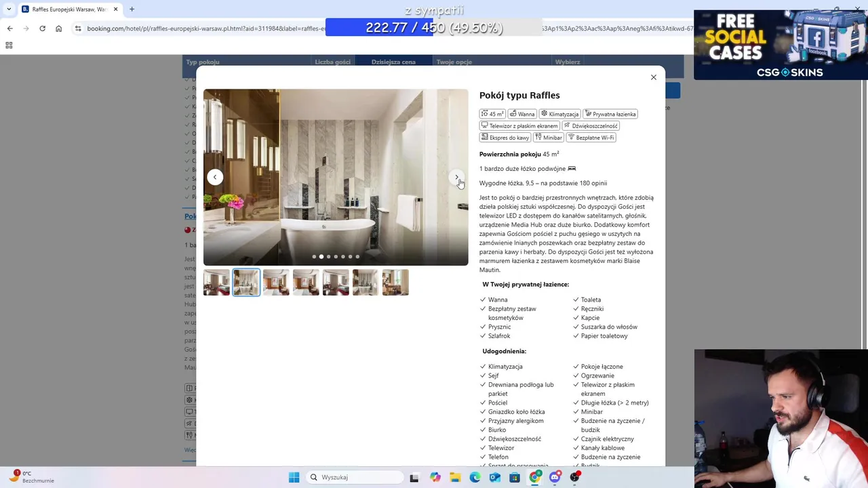Jump to the last carousel dot indicator

pyautogui.click(x=357, y=257)
